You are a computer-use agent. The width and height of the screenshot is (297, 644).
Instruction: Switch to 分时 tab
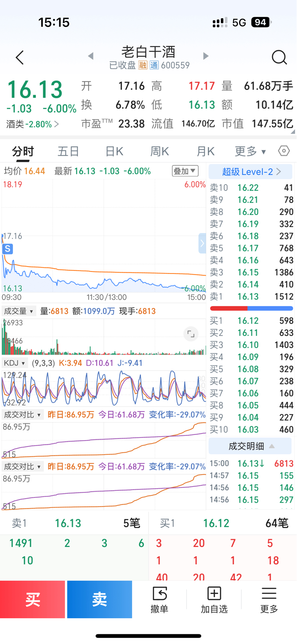coord(23,151)
